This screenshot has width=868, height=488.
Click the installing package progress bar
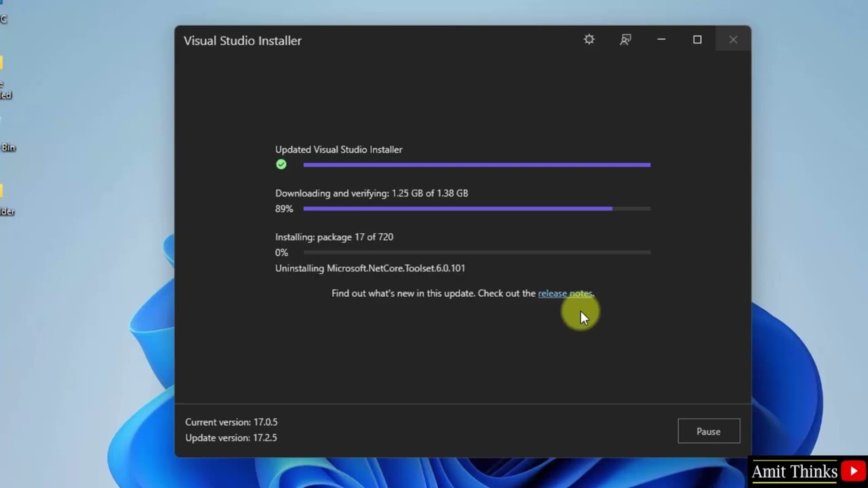(477, 252)
